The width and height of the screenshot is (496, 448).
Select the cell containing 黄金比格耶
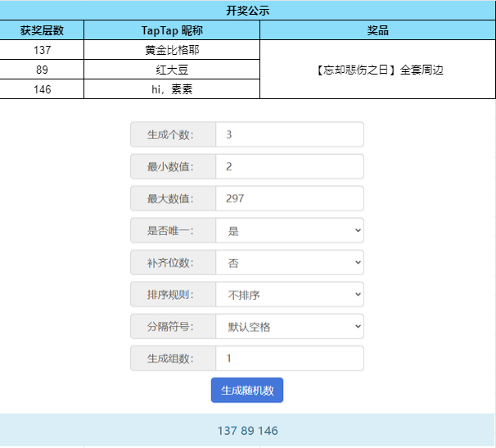(x=172, y=50)
